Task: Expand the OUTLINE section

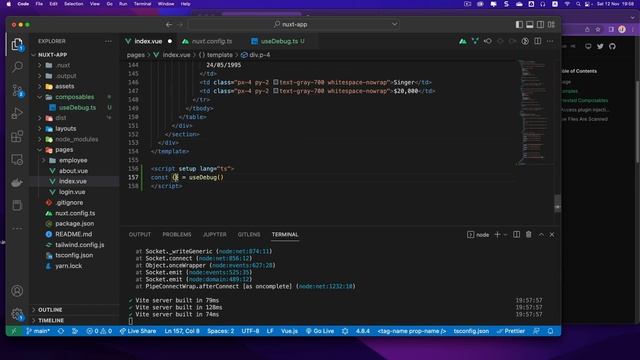Action: coord(74,310)
